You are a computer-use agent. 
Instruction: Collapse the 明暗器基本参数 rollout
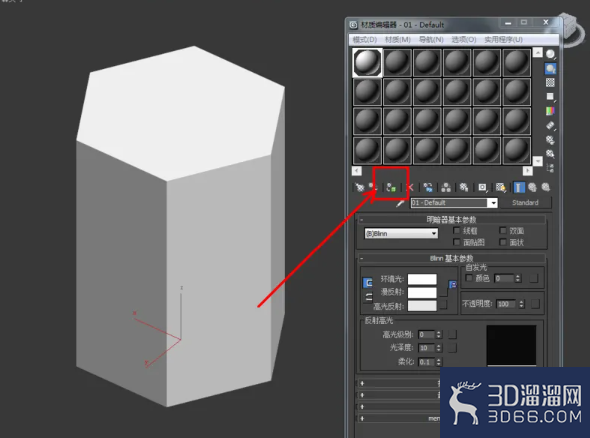452,219
